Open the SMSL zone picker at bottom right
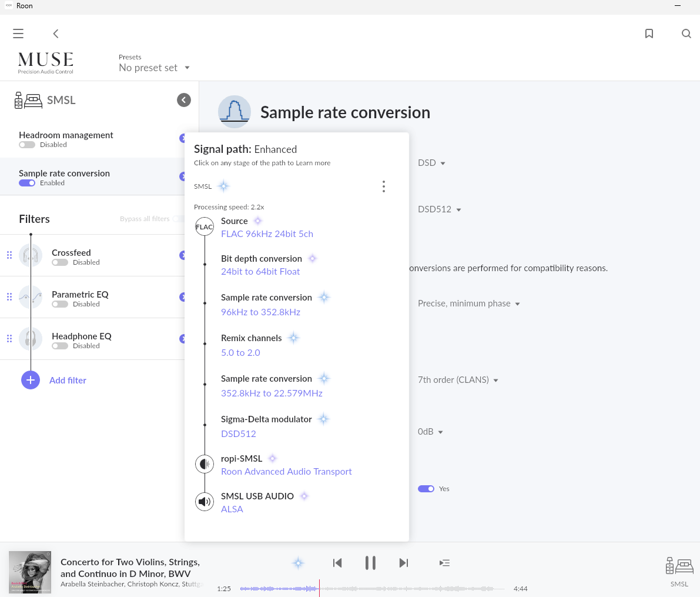Image resolution: width=700 pixels, height=597 pixels. pyautogui.click(x=679, y=572)
